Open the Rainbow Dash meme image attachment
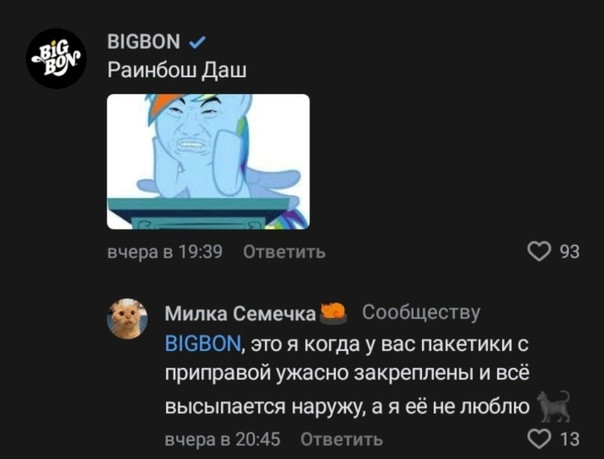The height and width of the screenshot is (459, 604). (208, 162)
